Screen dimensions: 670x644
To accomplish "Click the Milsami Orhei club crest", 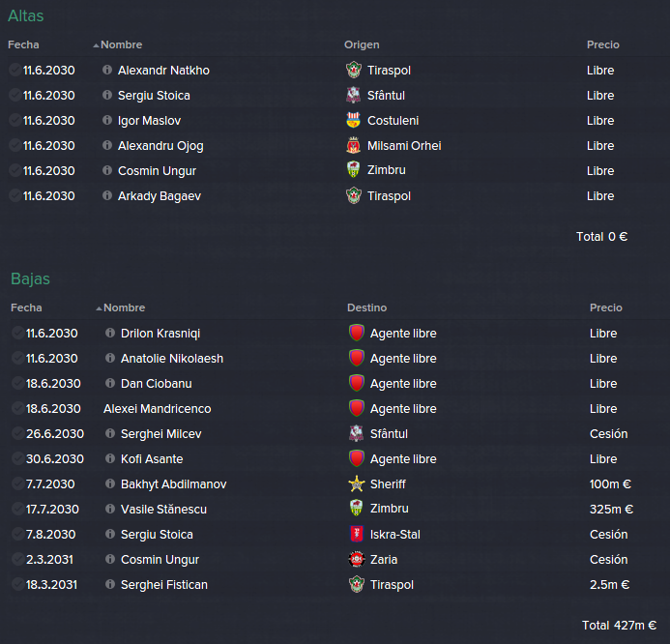I will pyautogui.click(x=354, y=145).
